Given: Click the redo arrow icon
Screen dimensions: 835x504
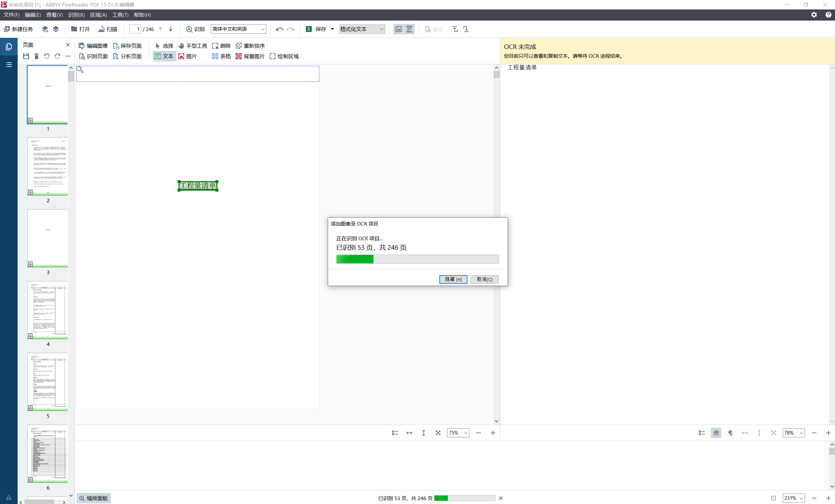Looking at the screenshot, I should point(291,29).
